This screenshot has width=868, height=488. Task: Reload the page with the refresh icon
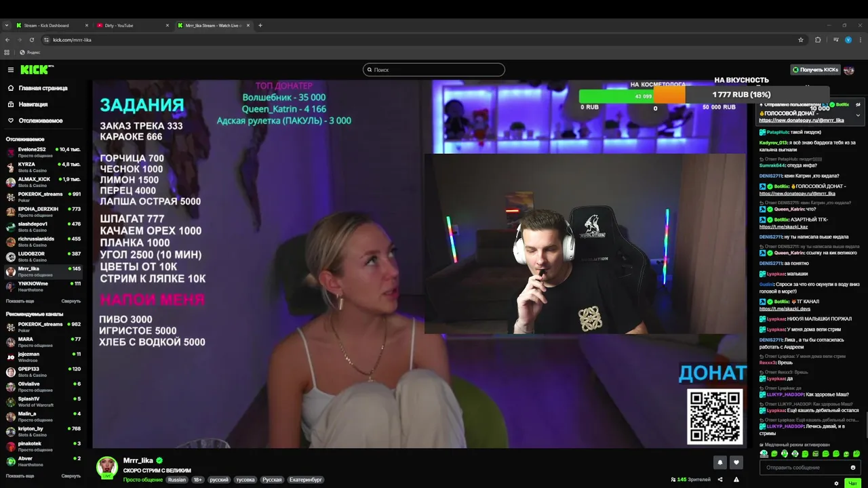click(x=31, y=40)
